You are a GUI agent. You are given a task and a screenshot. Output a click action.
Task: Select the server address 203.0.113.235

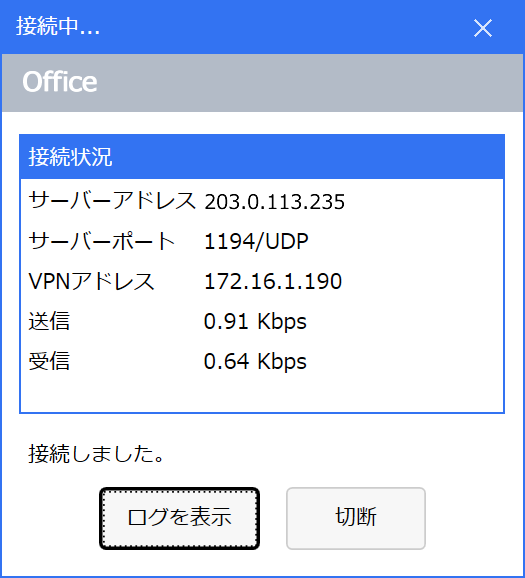click(275, 202)
